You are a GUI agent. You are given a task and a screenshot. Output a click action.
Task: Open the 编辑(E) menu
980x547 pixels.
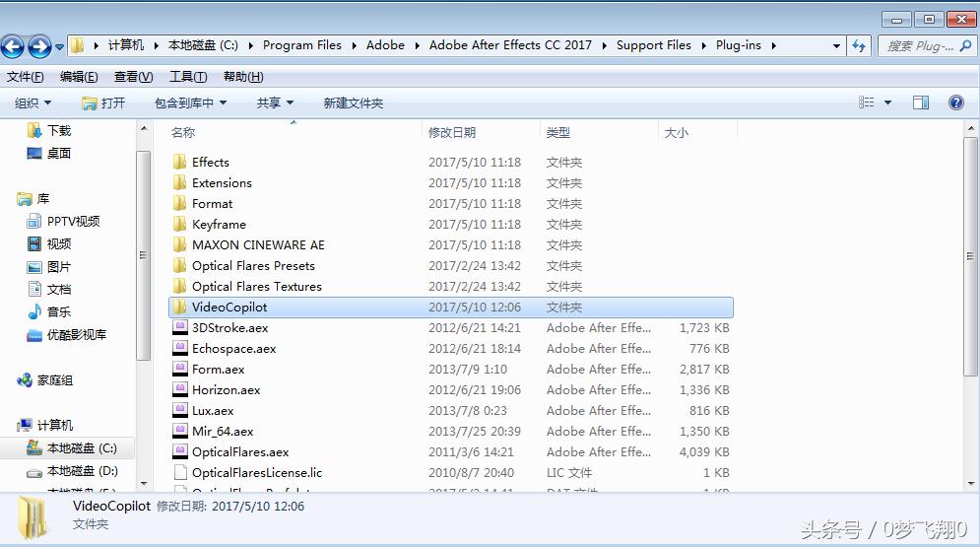(79, 77)
